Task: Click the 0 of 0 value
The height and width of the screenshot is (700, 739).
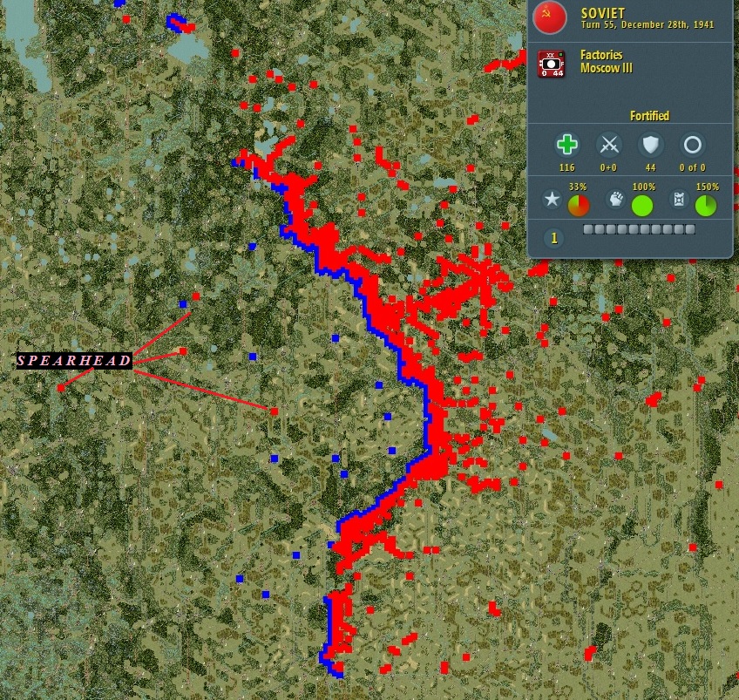Action: (692, 167)
